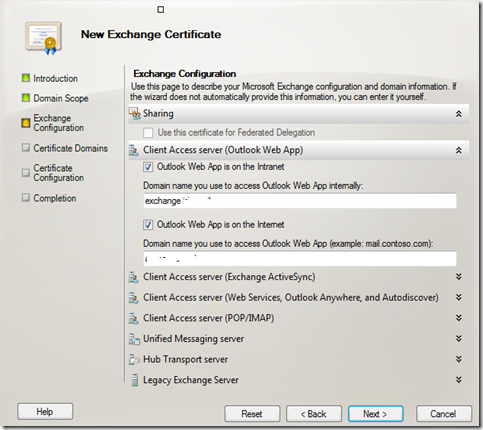Expand Client Access server (POP/IMAP)

(459, 318)
